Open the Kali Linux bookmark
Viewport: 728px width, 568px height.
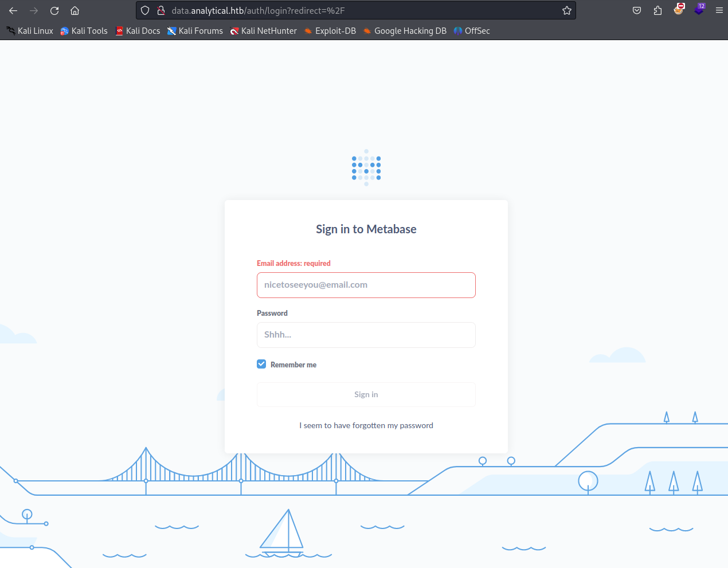(x=30, y=31)
